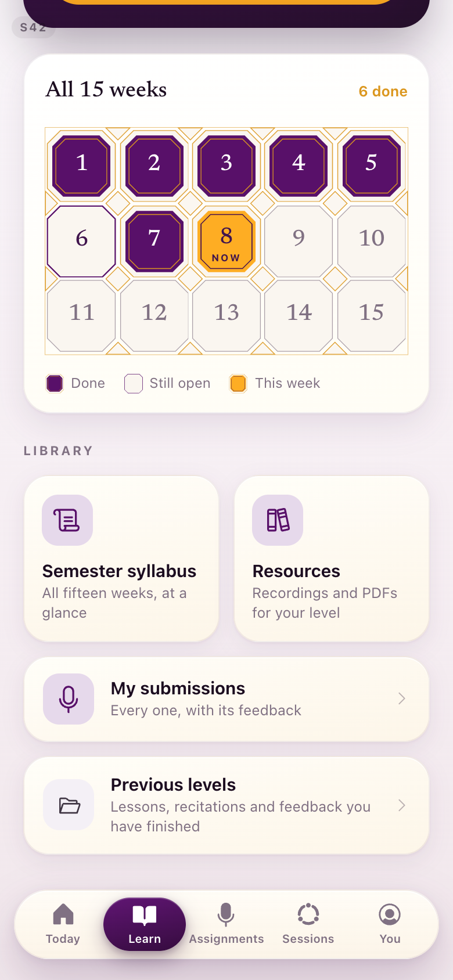Screen dimensions: 453x980
Task: Tap the 6 done counter label
Action: click(383, 91)
